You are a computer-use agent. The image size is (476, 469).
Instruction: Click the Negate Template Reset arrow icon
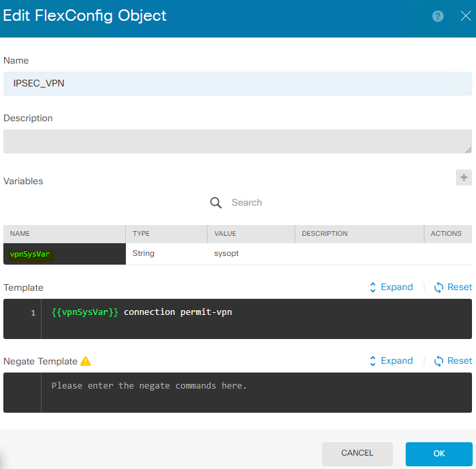[439, 361]
